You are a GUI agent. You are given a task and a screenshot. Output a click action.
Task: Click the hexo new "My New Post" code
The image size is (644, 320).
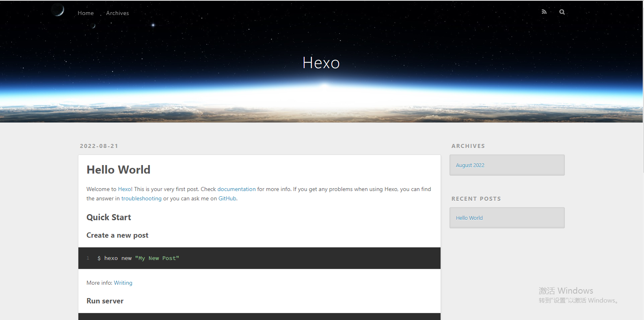pyautogui.click(x=138, y=258)
